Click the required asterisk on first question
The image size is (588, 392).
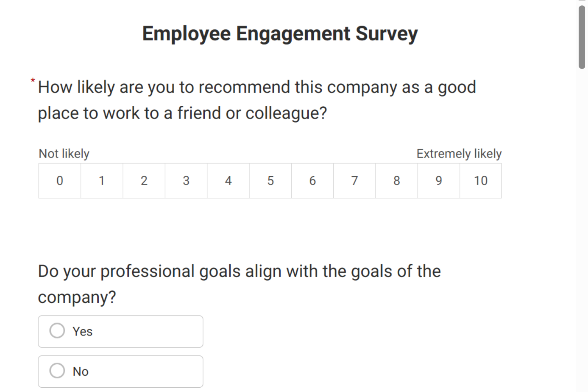[33, 81]
